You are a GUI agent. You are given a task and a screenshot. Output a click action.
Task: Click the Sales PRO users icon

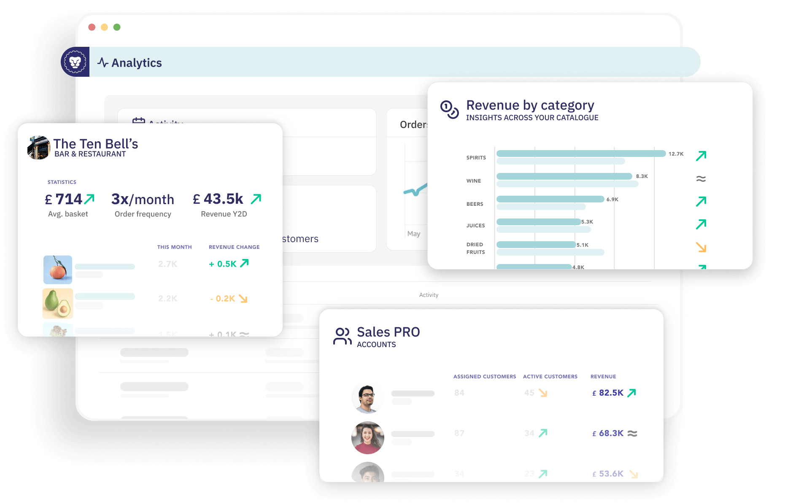coord(342,336)
